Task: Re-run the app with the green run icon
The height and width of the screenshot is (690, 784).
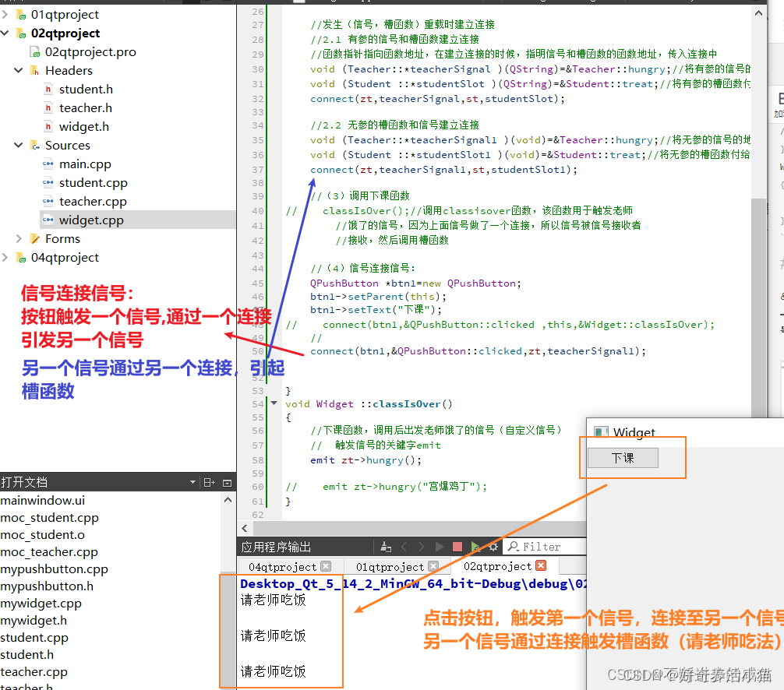Action: pyautogui.click(x=476, y=546)
